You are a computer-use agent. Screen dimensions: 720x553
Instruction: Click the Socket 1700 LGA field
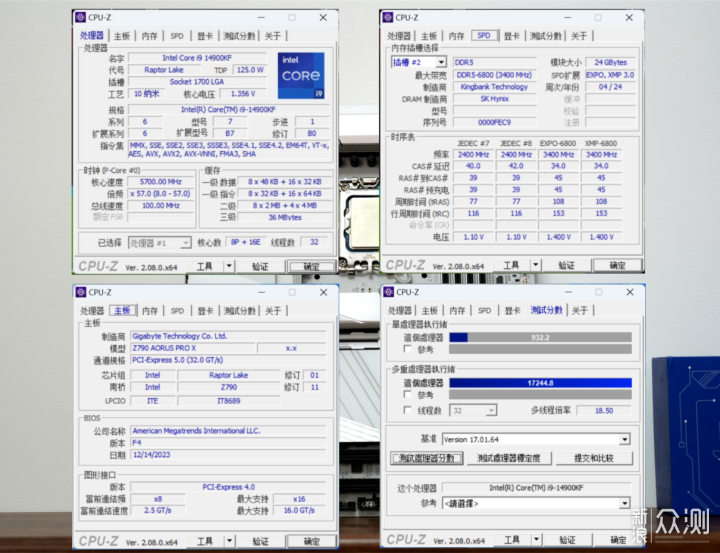tap(197, 82)
